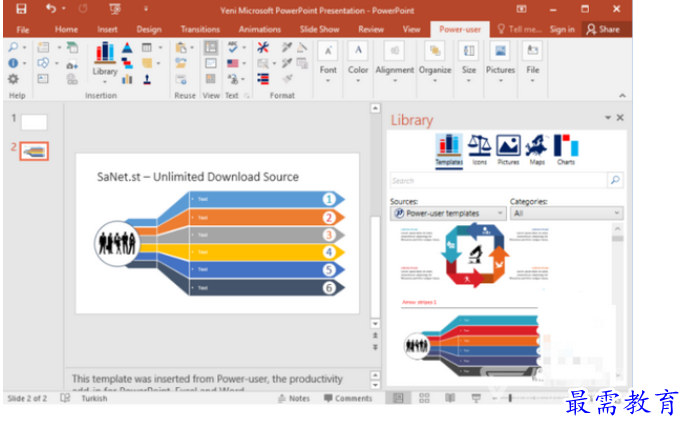Open the File tab
The image size is (687, 434).
(23, 29)
